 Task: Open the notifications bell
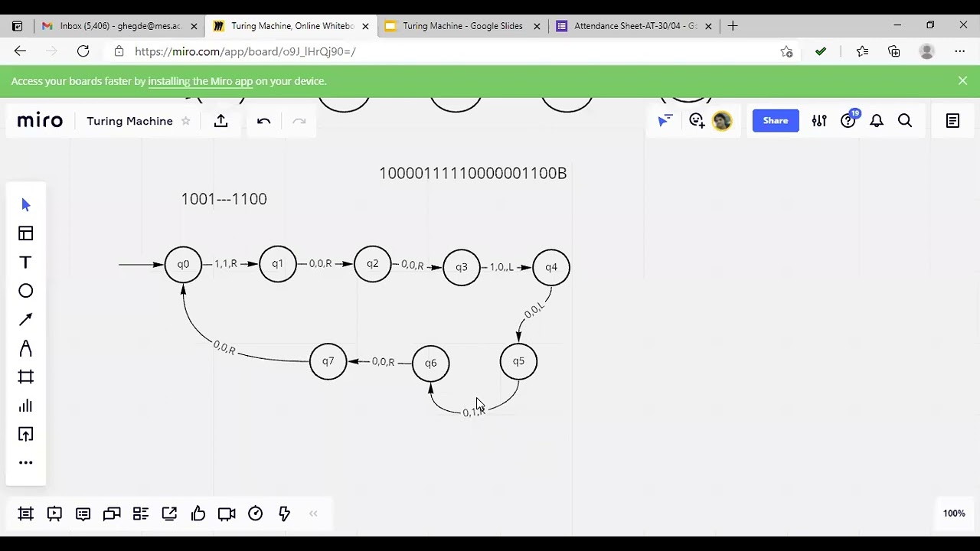(x=877, y=121)
